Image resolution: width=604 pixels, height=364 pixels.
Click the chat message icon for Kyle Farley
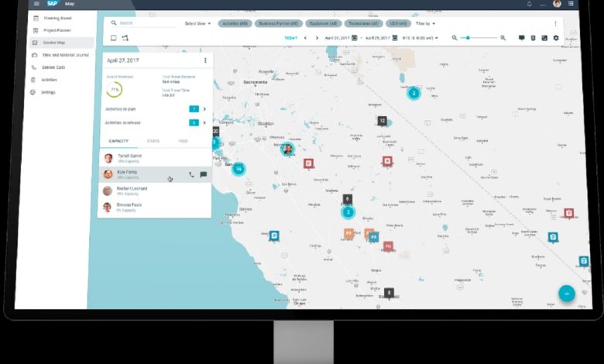click(204, 175)
